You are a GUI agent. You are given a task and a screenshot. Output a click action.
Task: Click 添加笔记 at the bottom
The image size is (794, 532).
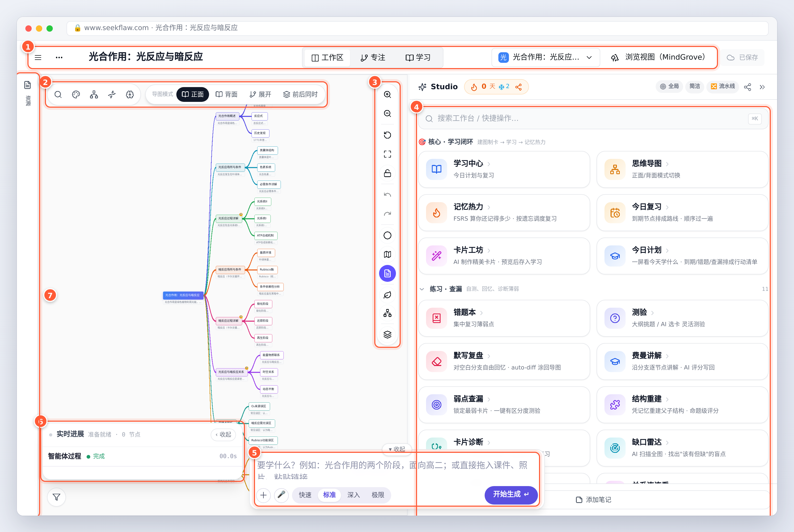click(593, 500)
